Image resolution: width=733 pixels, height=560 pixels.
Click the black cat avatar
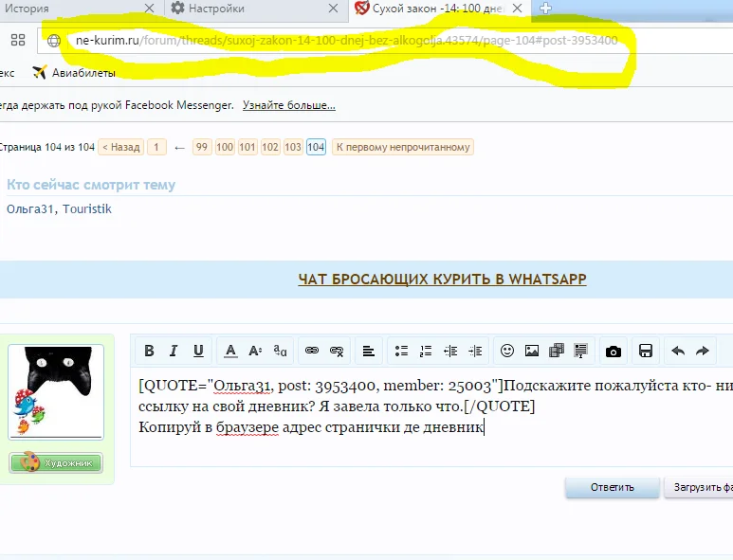click(x=56, y=392)
